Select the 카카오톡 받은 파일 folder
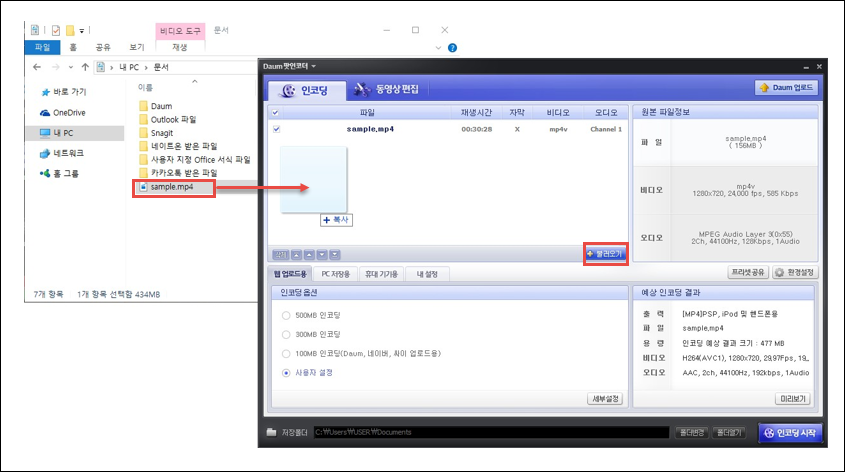The height and width of the screenshot is (472, 845). (178, 173)
